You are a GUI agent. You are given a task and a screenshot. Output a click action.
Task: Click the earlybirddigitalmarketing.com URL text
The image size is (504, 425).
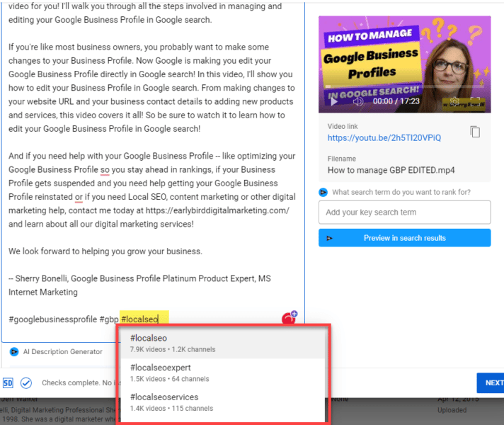click(x=217, y=211)
